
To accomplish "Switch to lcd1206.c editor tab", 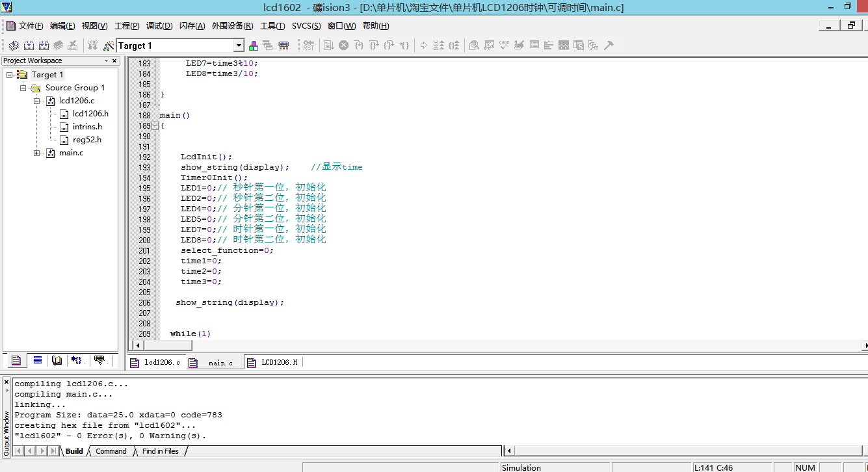I will (x=156, y=363).
